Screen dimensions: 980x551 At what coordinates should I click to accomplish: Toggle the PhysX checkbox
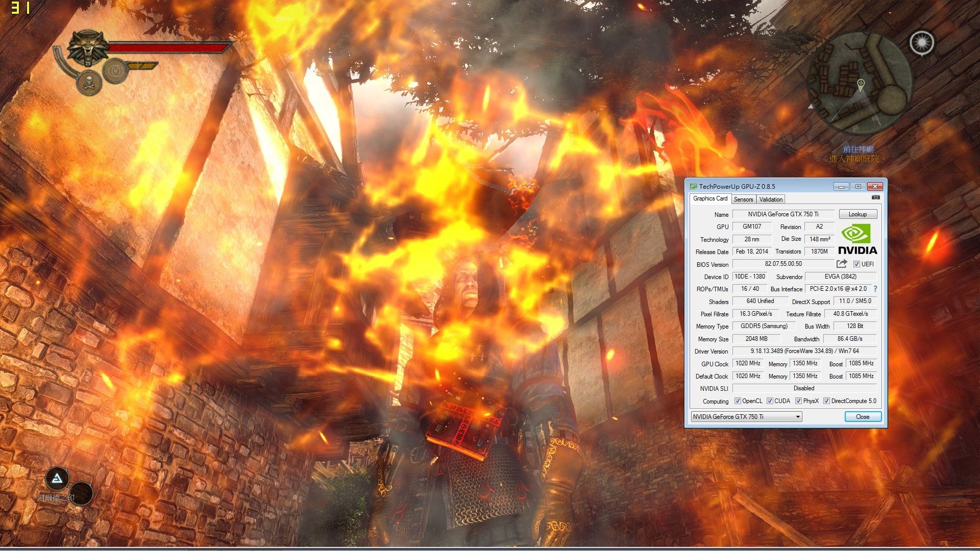tap(798, 401)
